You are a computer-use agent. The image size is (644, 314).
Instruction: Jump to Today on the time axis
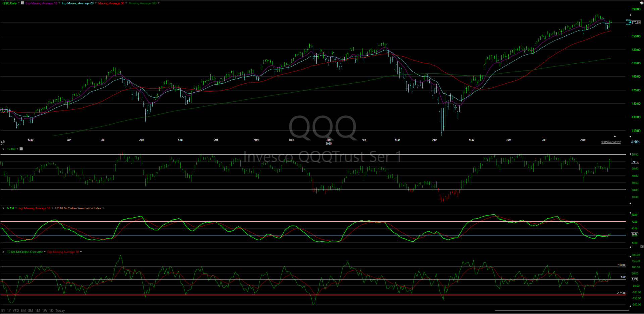[60, 311]
